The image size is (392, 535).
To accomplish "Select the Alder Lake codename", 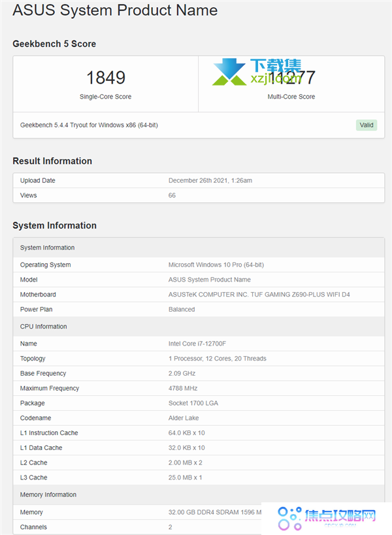I will 184,418.
